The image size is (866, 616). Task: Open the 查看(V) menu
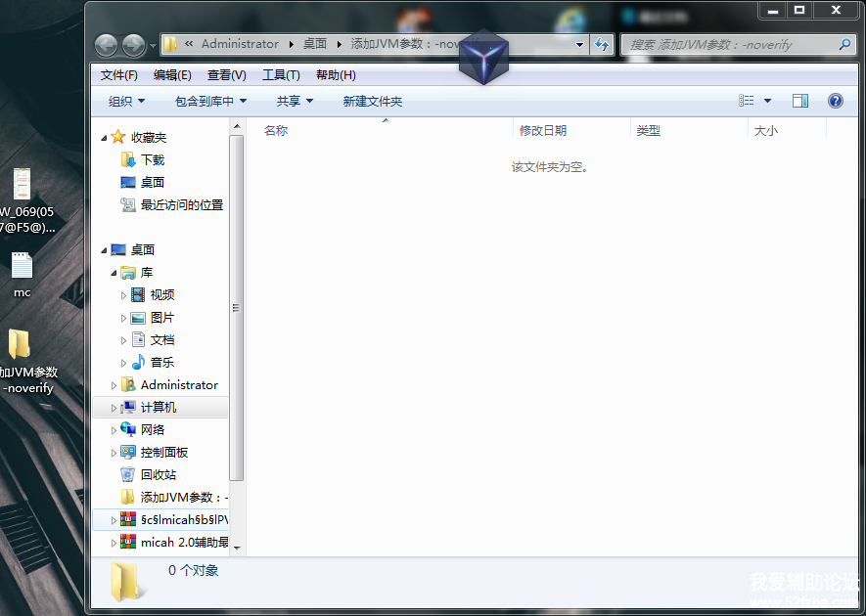(226, 75)
